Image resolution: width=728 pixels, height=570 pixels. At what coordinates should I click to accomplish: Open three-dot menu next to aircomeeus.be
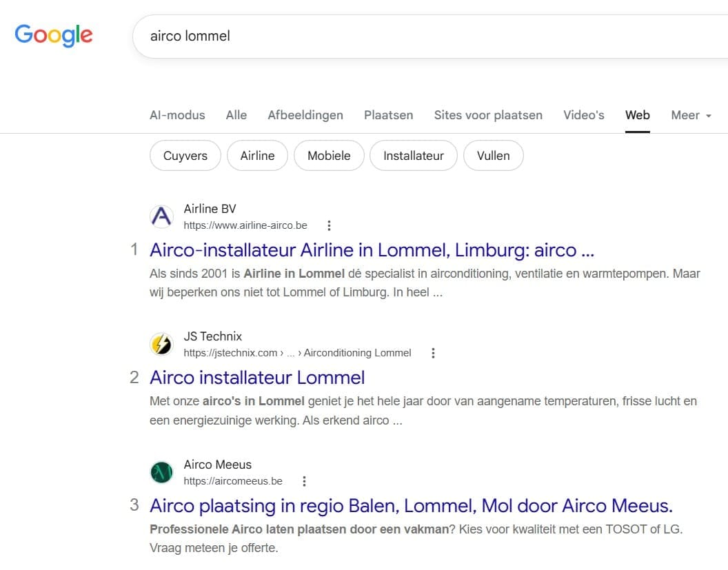(304, 481)
